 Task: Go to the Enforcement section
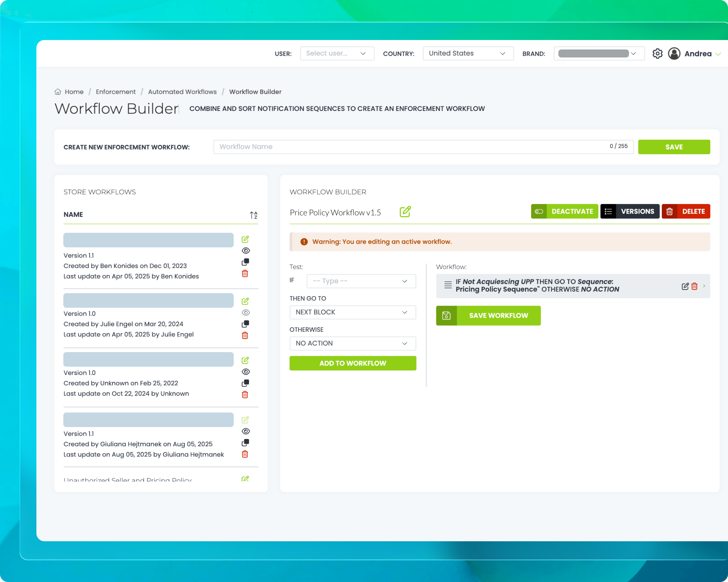pyautogui.click(x=116, y=92)
